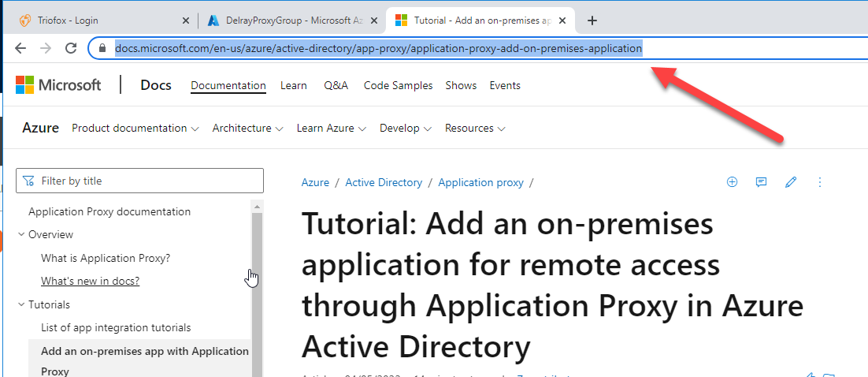Viewport: 868px width, 377px height.
Task: Open the Azure breadcrumb link
Action: pos(315,182)
